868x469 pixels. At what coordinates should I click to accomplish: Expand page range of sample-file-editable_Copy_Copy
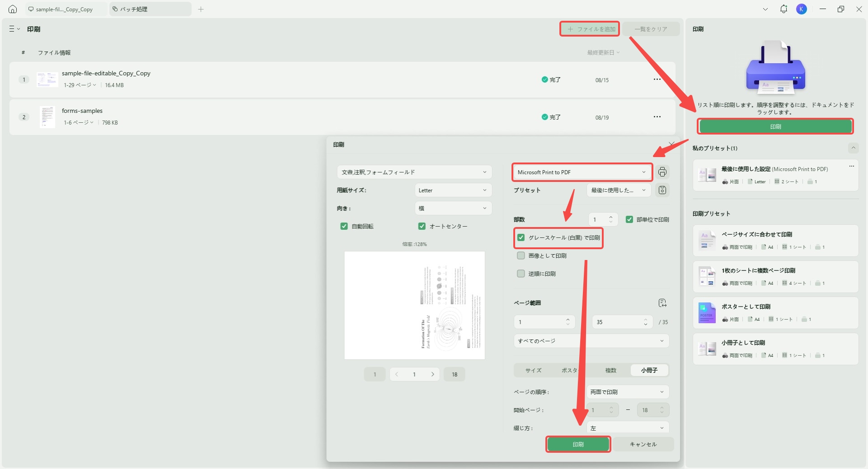[80, 85]
